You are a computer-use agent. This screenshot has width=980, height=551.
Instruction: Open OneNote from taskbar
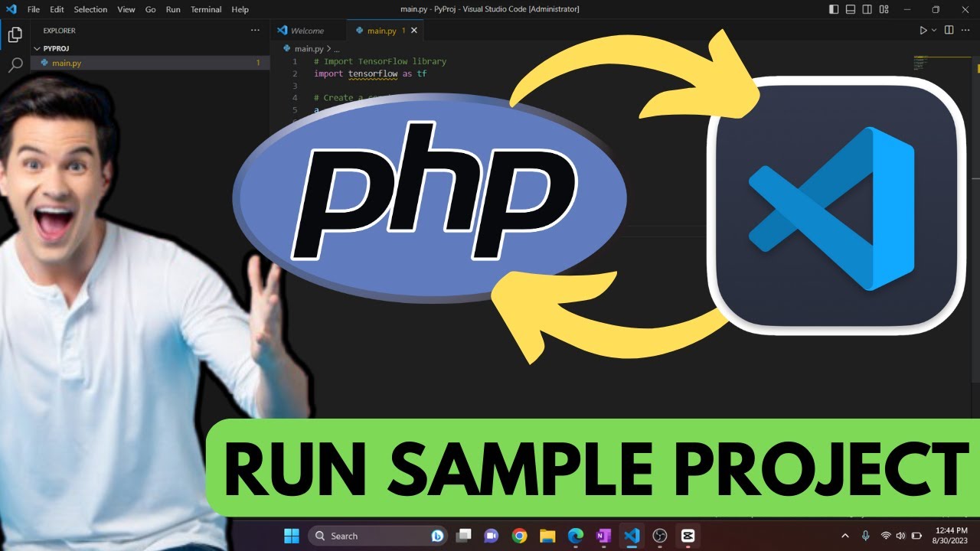[603, 536]
